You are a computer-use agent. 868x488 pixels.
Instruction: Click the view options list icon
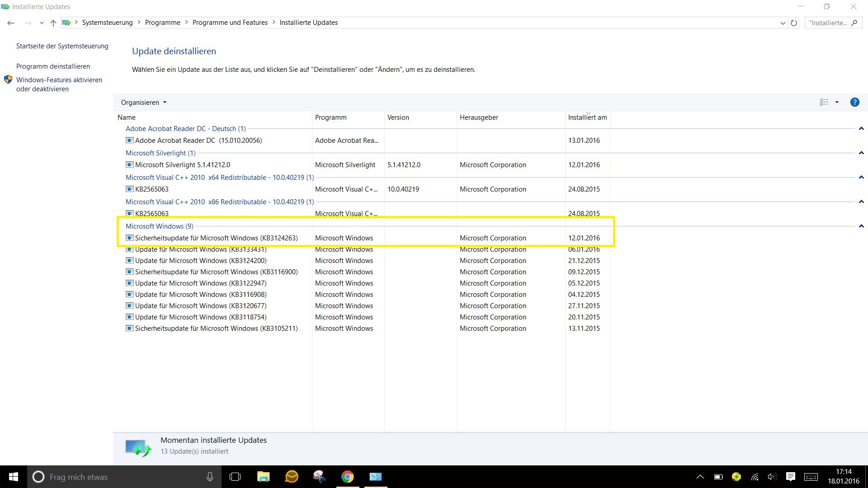(x=824, y=102)
